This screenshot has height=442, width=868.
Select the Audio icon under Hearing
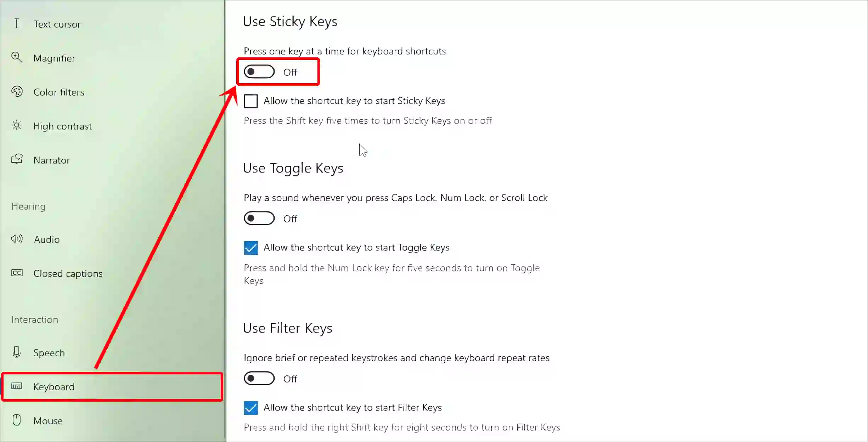click(17, 240)
